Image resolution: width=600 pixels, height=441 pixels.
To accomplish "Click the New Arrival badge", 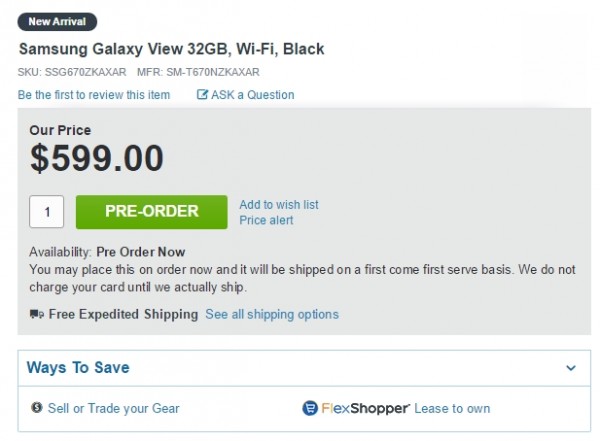I will (58, 21).
